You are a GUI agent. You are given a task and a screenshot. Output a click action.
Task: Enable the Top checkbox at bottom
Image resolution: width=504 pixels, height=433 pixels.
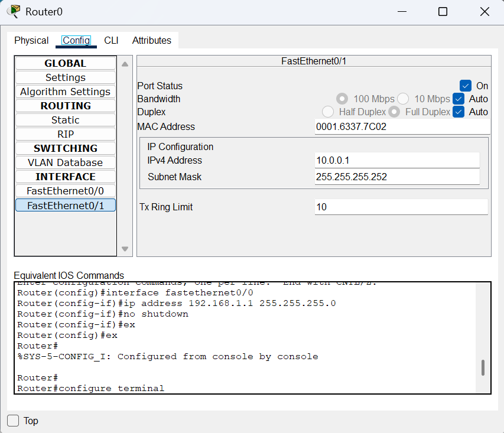click(13, 421)
